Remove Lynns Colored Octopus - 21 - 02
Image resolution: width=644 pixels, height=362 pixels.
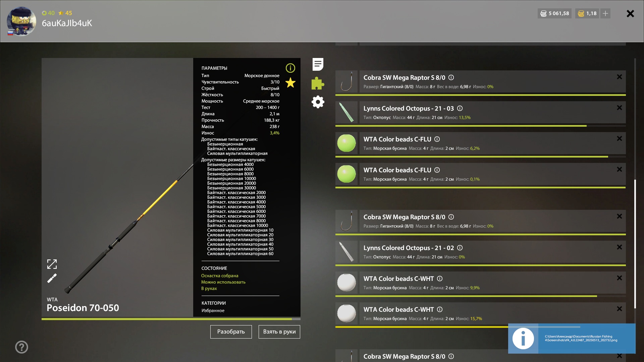point(620,247)
